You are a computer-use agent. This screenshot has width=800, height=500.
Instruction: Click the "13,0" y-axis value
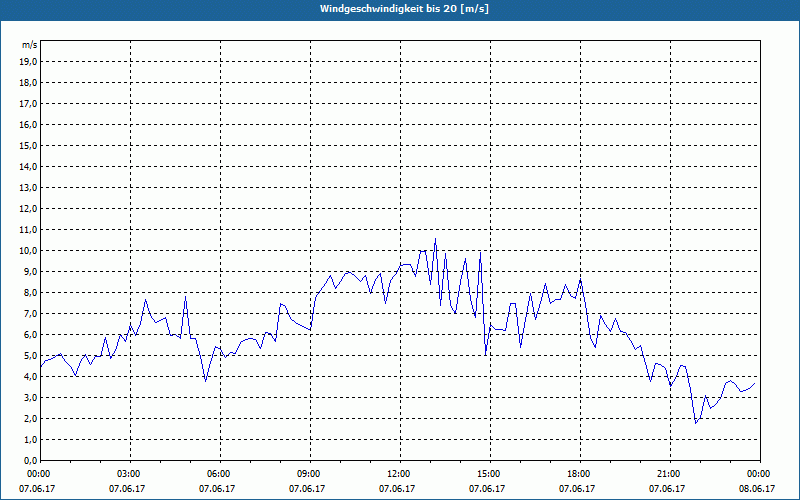[x=28, y=188]
